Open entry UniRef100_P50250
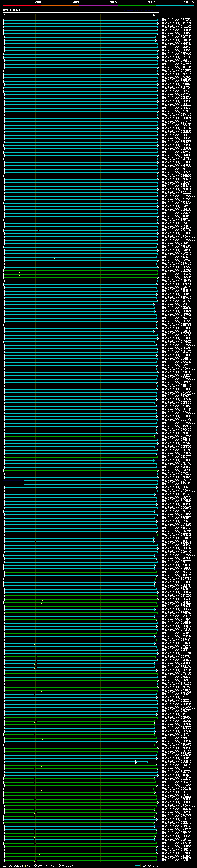The width and height of the screenshot is (197, 868). pos(176,687)
